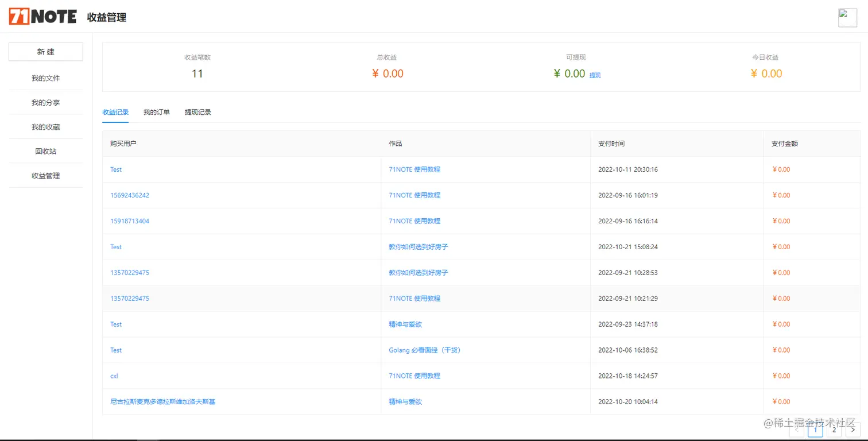Click the 收益管理 page title in header
This screenshot has height=441, width=868.
tap(107, 18)
